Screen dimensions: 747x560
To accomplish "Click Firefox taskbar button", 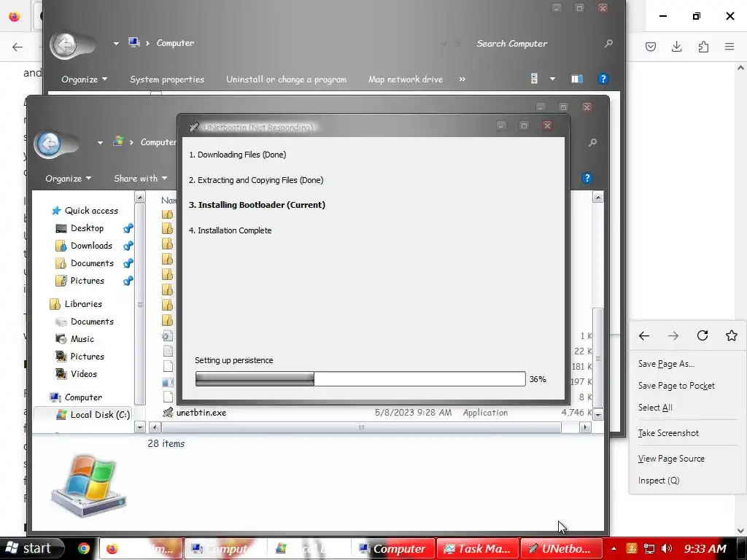I will tap(141, 548).
